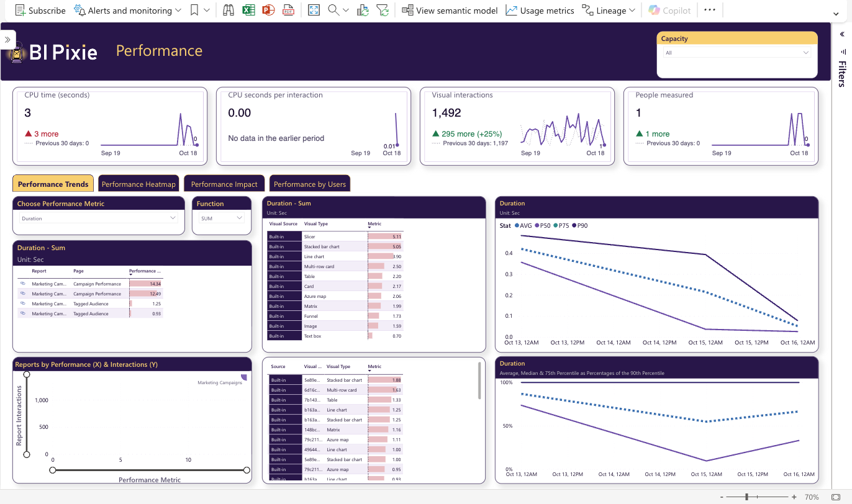Screen dimensions: 852x504
Task: Click the reset filters funnel icon
Action: (x=383, y=11)
